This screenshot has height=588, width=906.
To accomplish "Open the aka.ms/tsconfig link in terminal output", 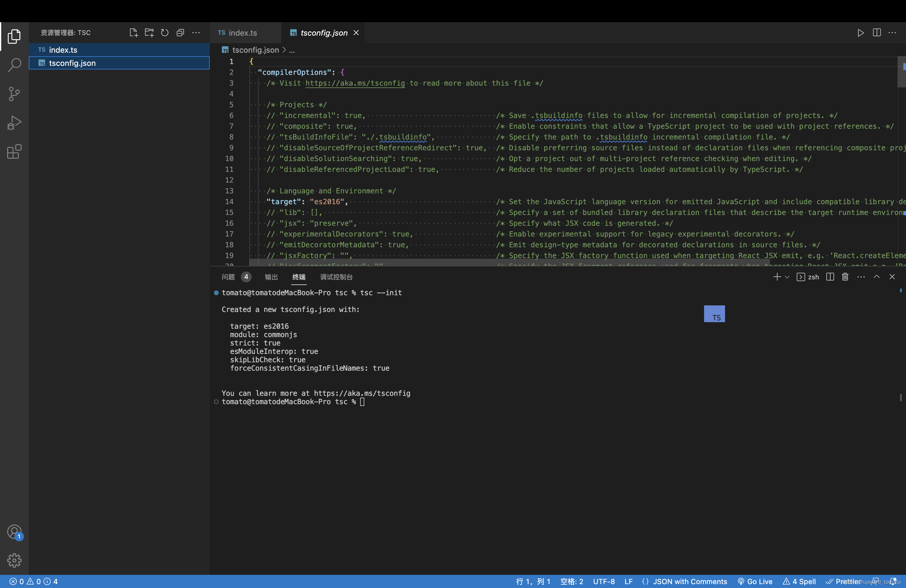I will click(x=362, y=393).
